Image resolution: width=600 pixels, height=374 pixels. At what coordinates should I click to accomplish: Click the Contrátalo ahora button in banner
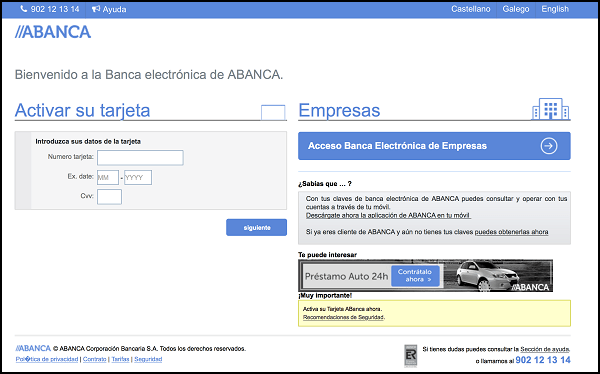[x=415, y=276]
